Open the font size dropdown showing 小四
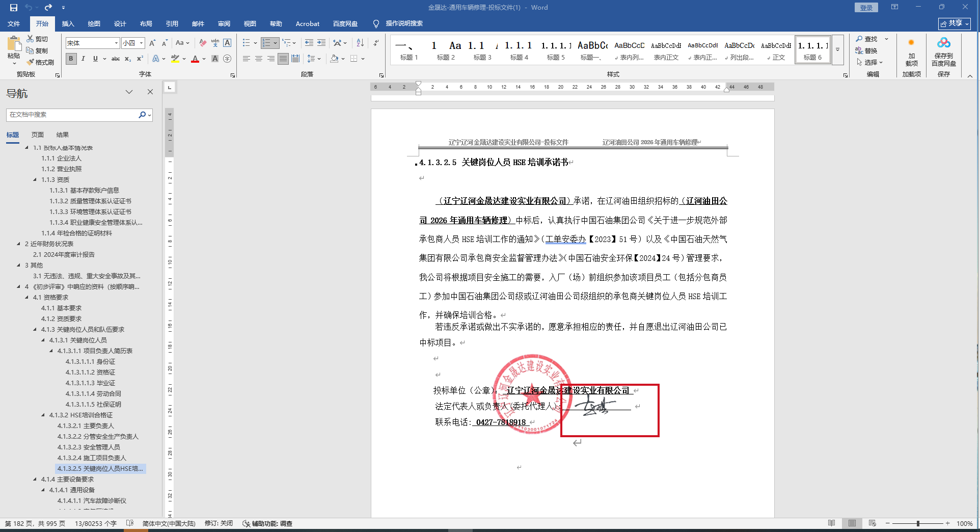The image size is (980, 532). pos(141,43)
